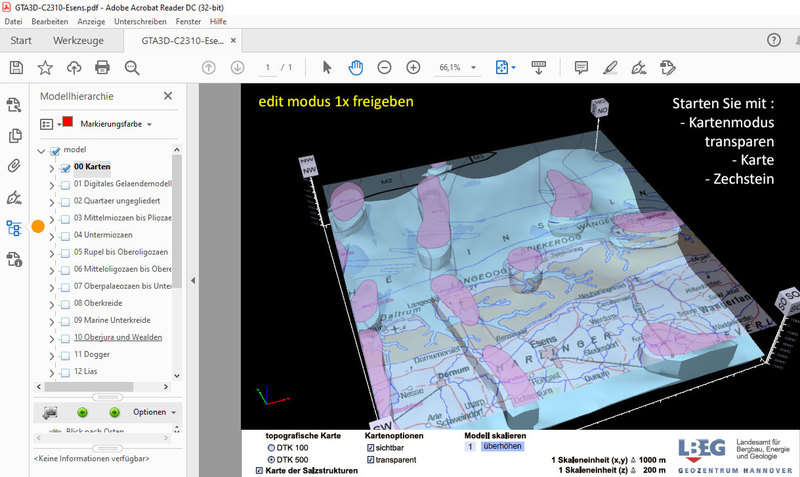Viewport: 800px width, 477px height.
Task: Open the Optionen dropdown menu
Action: [155, 412]
